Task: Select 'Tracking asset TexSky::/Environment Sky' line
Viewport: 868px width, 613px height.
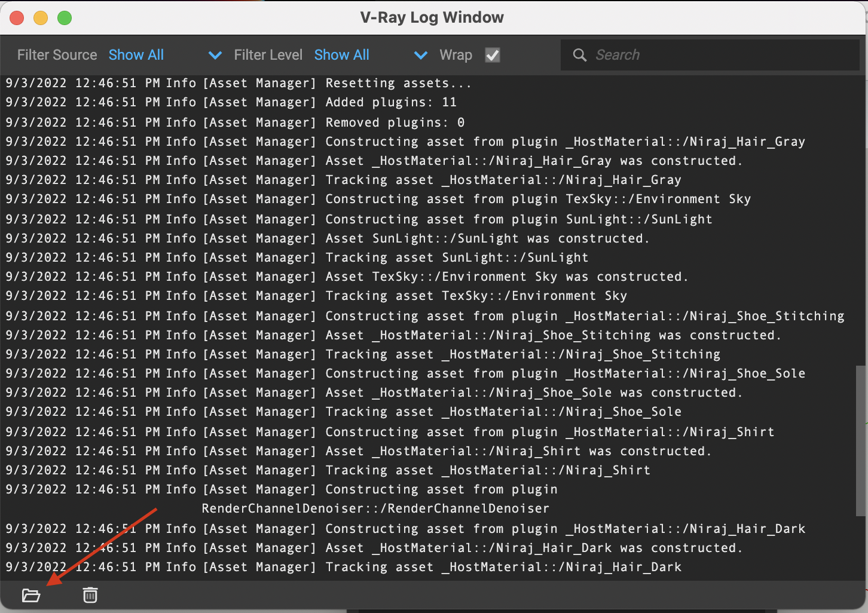Action: (x=316, y=296)
